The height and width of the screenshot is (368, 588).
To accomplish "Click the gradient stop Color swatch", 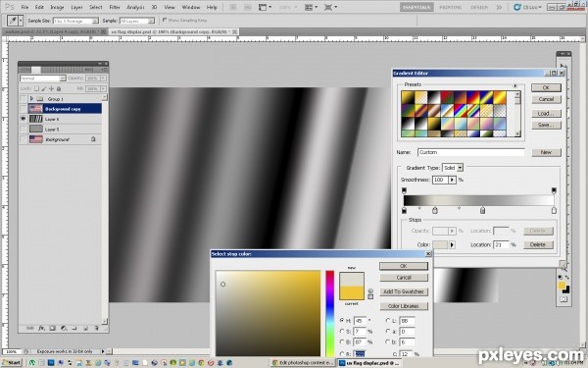I will (440, 244).
